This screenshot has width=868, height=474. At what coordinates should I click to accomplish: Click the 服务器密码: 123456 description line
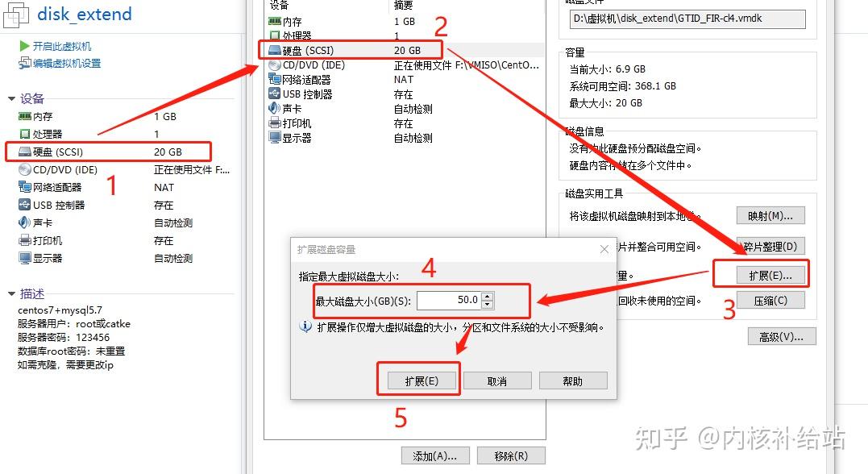64,337
